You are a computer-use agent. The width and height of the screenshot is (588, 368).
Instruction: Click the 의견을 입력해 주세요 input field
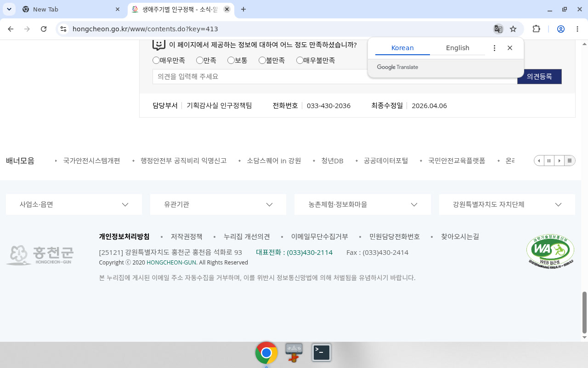[x=335, y=76]
